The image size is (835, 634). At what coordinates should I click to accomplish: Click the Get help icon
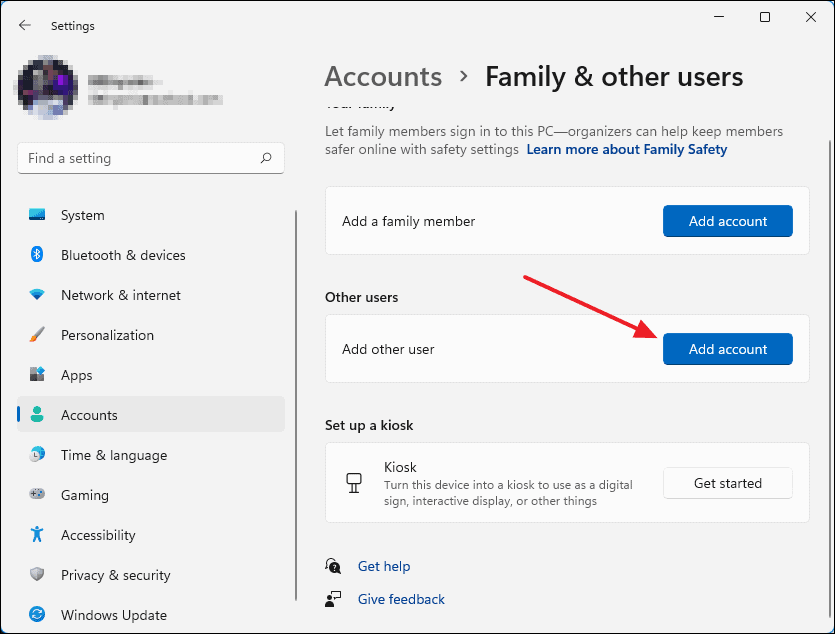[x=333, y=566]
